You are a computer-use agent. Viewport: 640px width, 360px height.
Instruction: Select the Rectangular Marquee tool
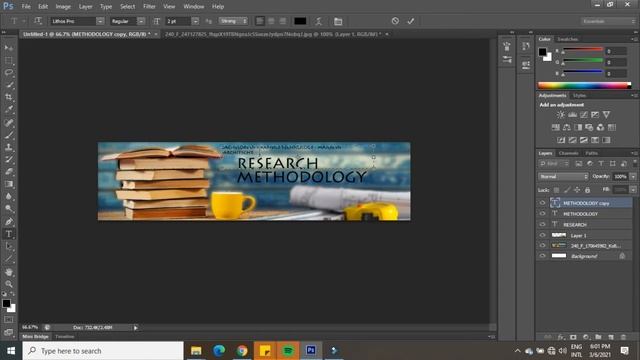coord(9,60)
